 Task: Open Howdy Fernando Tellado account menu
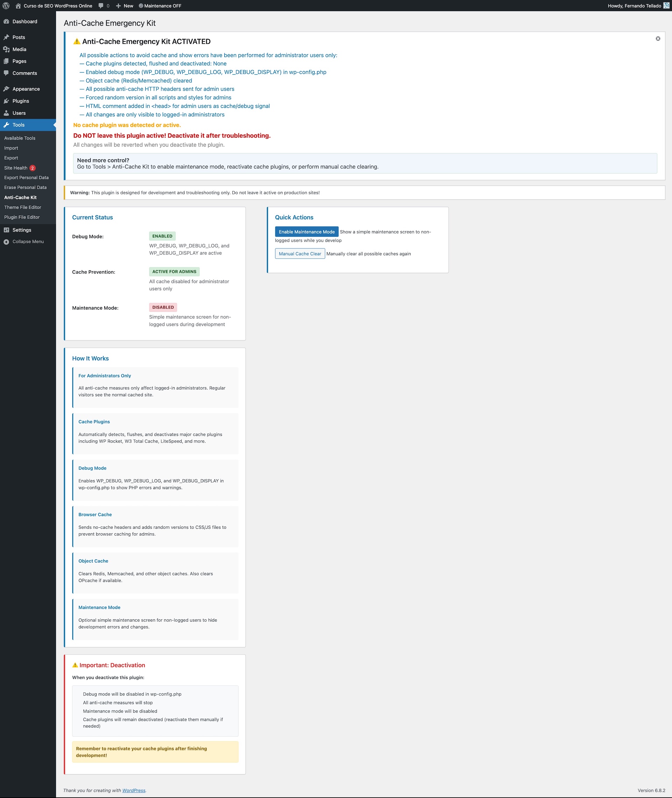point(634,6)
